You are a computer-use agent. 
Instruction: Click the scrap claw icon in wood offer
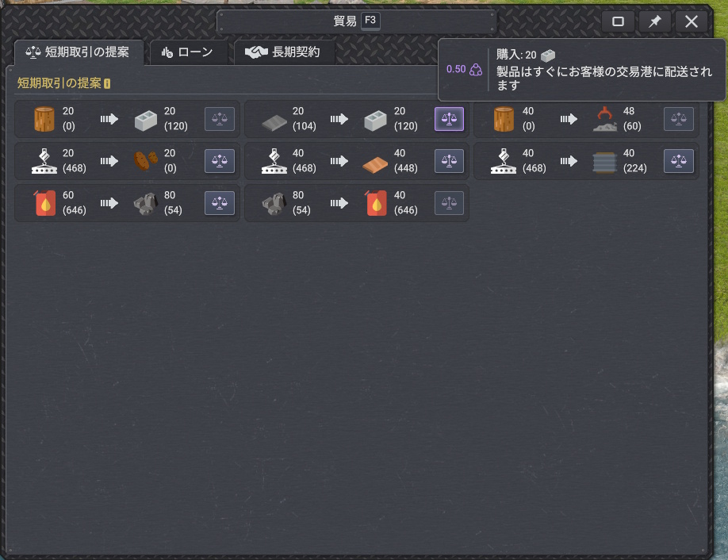tap(603, 120)
